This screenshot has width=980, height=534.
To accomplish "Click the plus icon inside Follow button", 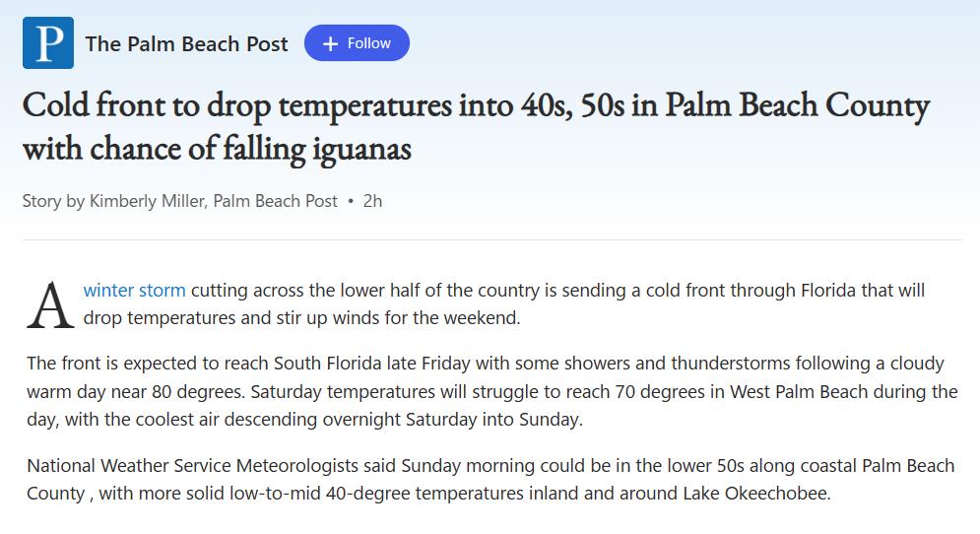I will (x=331, y=43).
